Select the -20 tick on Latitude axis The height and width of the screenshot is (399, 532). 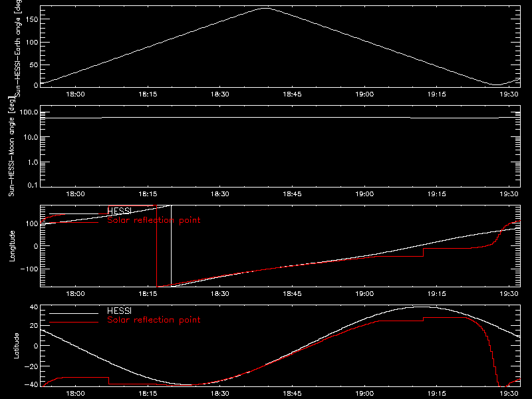[x=31, y=366]
